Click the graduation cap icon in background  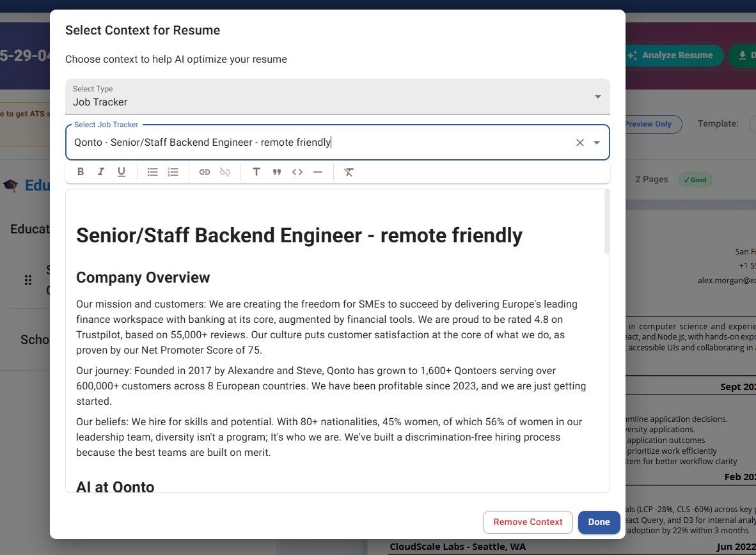pyautogui.click(x=11, y=185)
